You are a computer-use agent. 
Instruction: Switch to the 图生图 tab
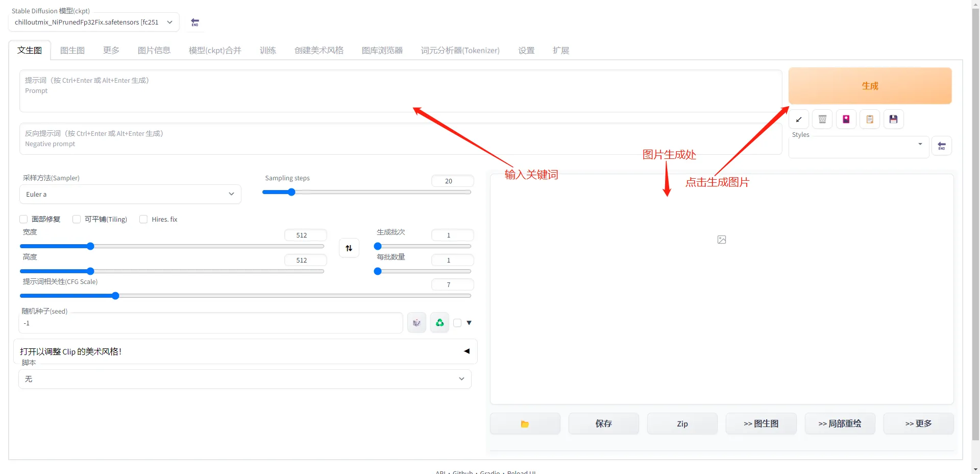[72, 50]
